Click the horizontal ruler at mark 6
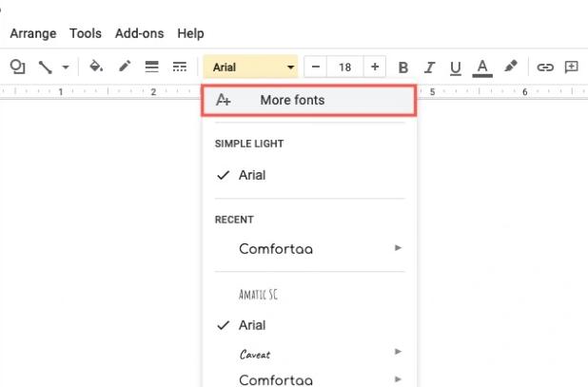Viewport: 588px width, 387px height. [524, 92]
